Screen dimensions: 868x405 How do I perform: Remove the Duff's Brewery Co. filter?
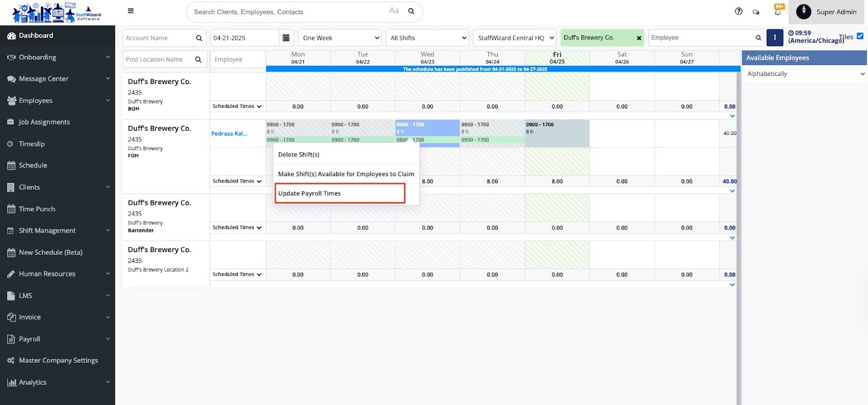pyautogui.click(x=639, y=38)
